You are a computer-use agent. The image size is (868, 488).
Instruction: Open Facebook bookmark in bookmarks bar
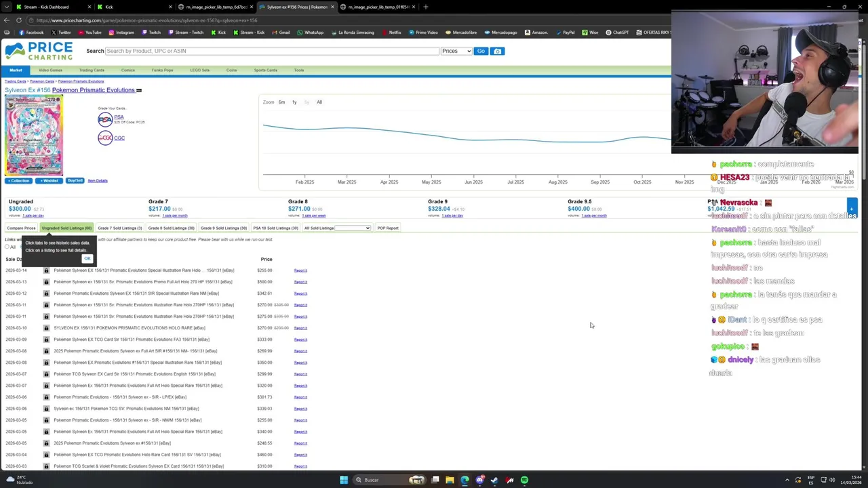point(31,33)
